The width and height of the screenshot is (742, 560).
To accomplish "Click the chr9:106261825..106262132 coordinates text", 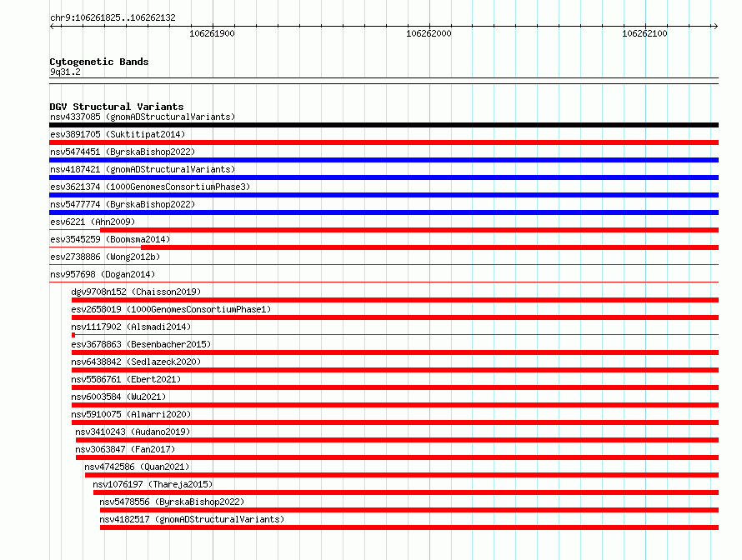I will click(x=113, y=18).
